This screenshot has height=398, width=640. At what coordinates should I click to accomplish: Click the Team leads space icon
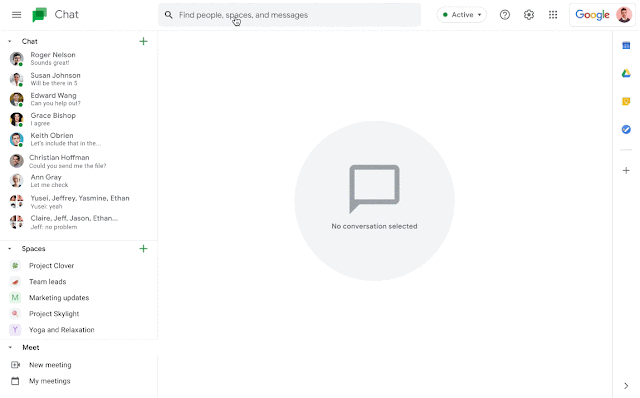point(15,282)
